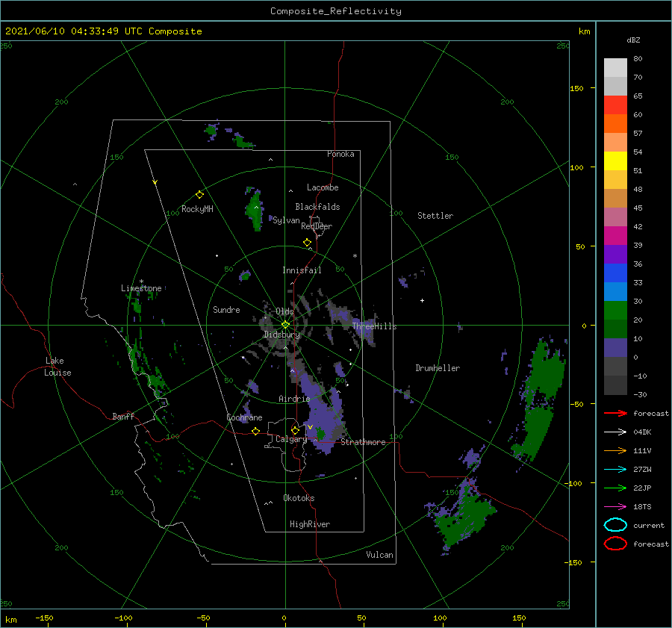Click the Ponoka label on map
The height and width of the screenshot is (628, 672).
click(340, 154)
